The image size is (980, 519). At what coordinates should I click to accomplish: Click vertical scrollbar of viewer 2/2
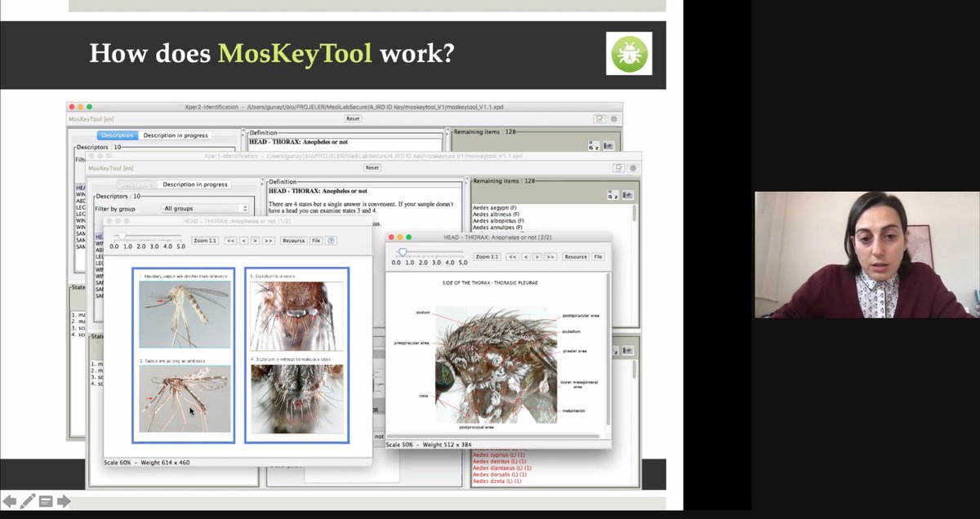click(607, 349)
